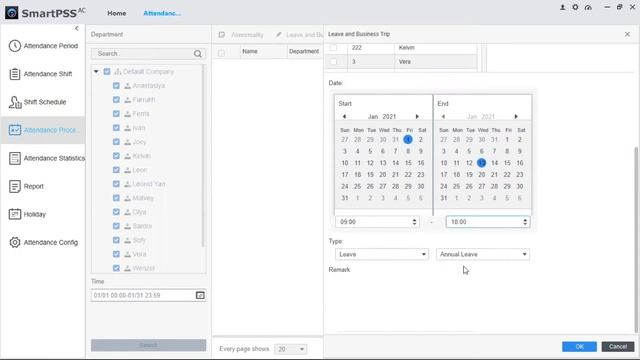Check the box for row 222 Kelvin

point(333,48)
